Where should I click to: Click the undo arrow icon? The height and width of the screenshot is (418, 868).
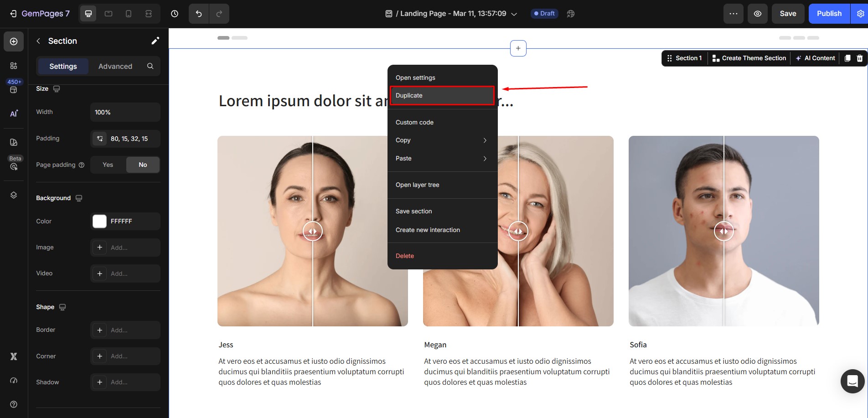tap(199, 14)
